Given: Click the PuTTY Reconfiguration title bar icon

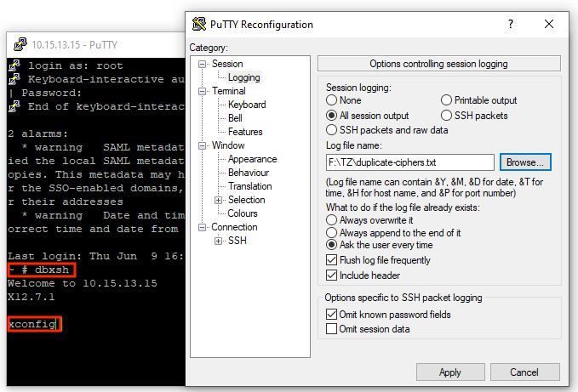Looking at the screenshot, I should point(199,24).
